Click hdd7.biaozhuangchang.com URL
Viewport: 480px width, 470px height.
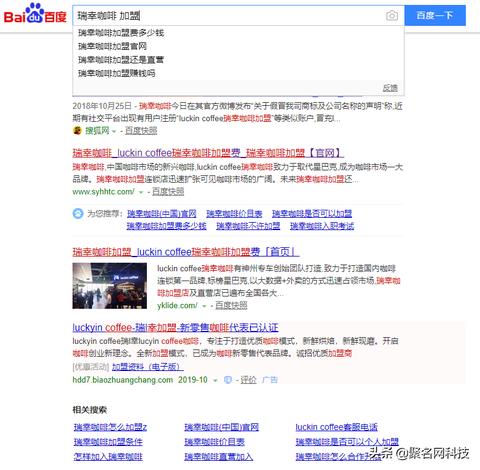[x=123, y=380]
